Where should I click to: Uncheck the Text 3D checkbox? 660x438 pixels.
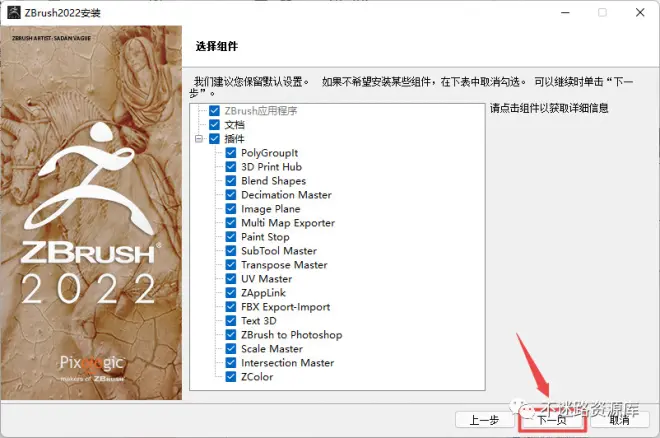coord(231,320)
